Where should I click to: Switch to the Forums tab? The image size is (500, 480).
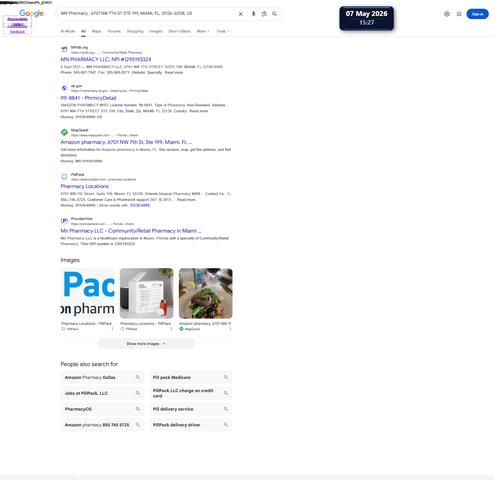tap(114, 31)
